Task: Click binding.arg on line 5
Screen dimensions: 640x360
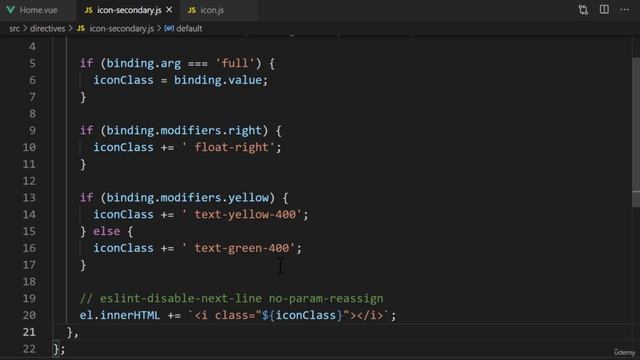Action: [144, 64]
